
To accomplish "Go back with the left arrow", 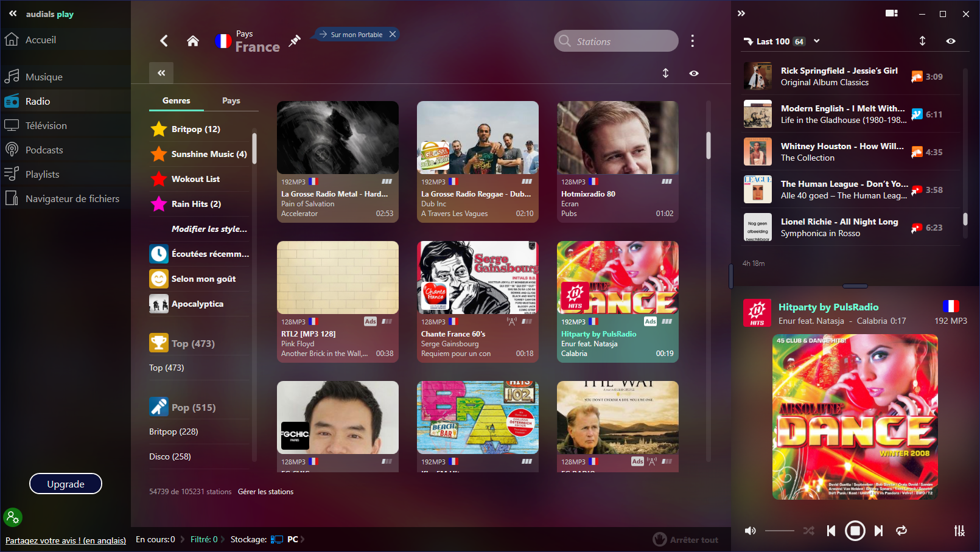I will pos(164,41).
